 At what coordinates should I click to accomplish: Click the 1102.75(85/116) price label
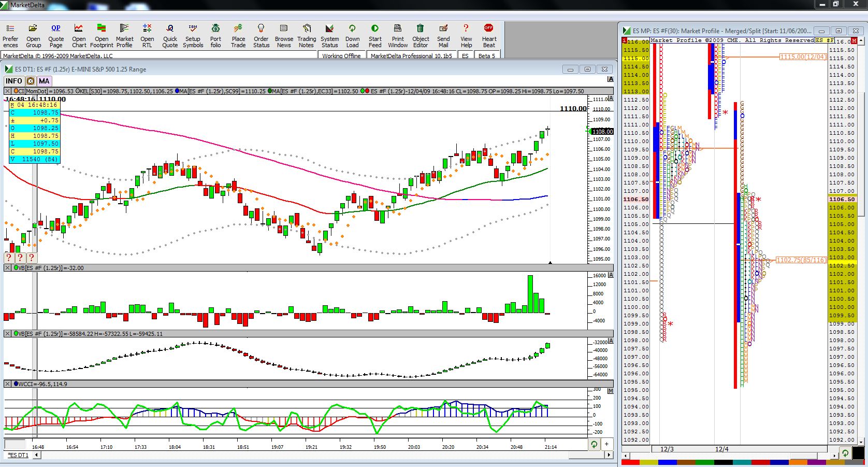click(801, 260)
